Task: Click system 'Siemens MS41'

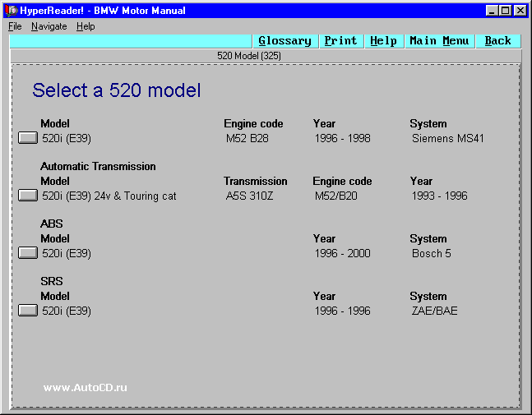Action: click(x=448, y=138)
